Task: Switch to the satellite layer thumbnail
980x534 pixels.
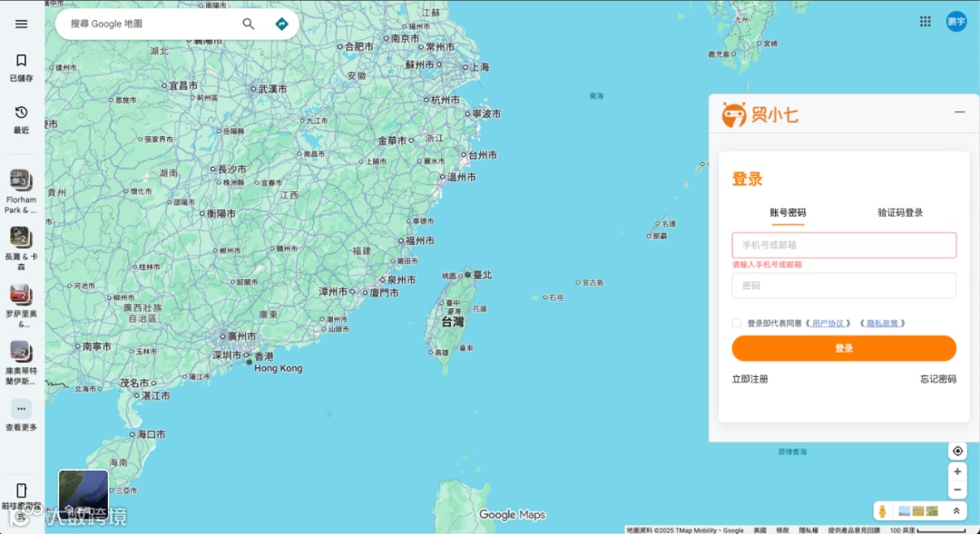Action: (x=83, y=495)
